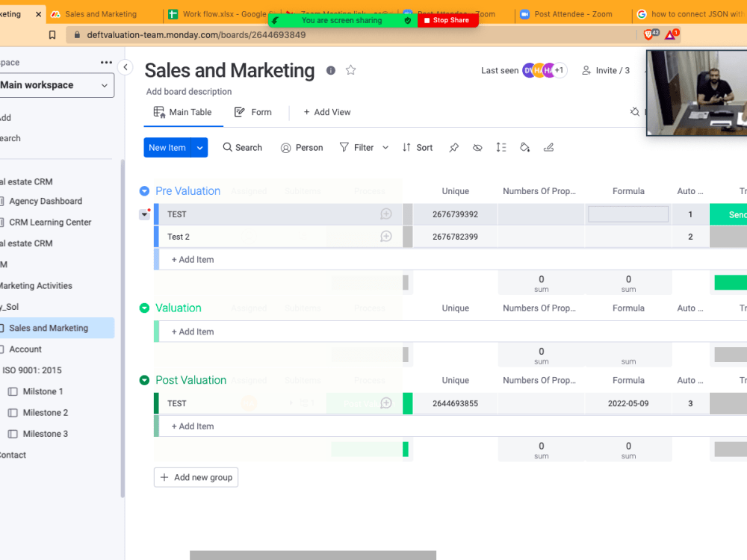Click the item height adjustment icon
Screen dimensions: 747x560
[501, 147]
